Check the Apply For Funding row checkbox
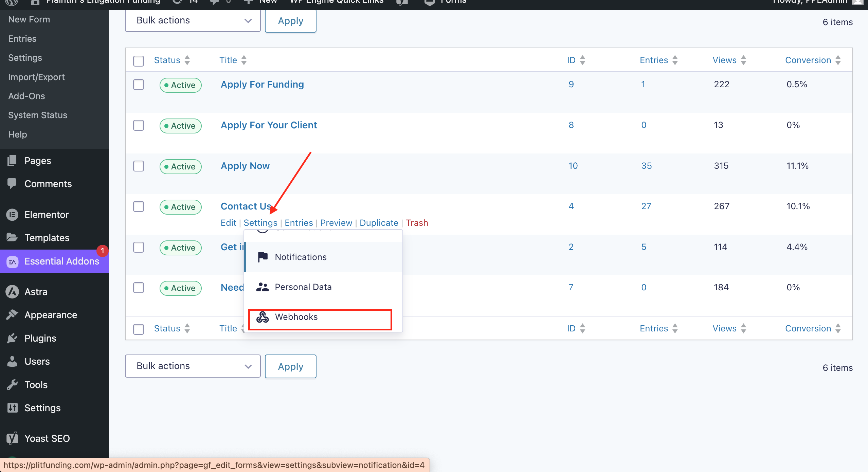 point(139,85)
